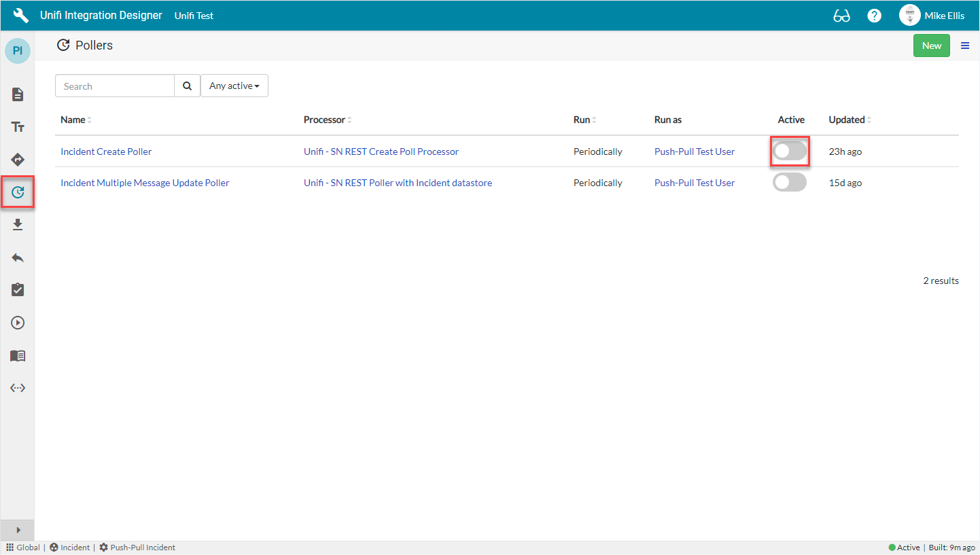Click the play circle sidebar icon

[x=18, y=323]
